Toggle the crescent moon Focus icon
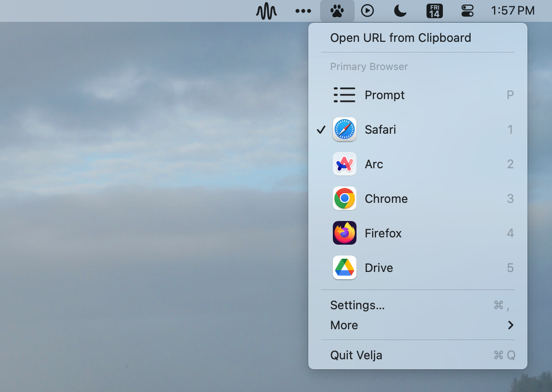Screen dimensions: 552x392 pyautogui.click(x=400, y=10)
